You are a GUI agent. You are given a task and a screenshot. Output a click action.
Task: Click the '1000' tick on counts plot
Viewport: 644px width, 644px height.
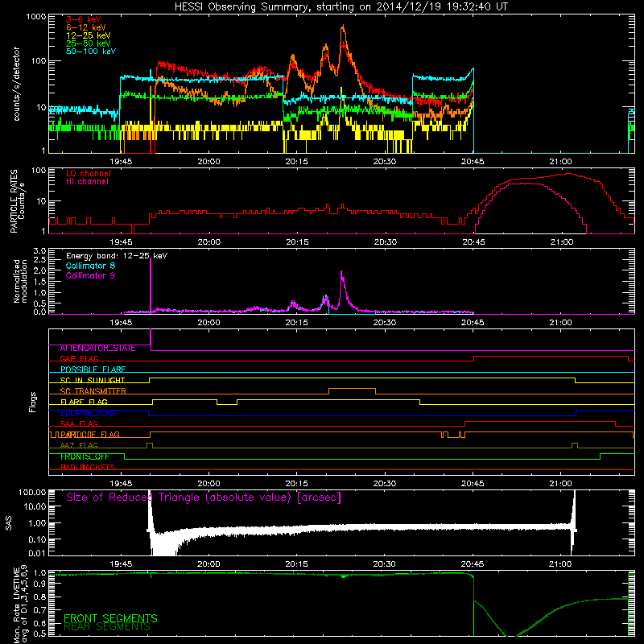36,17
